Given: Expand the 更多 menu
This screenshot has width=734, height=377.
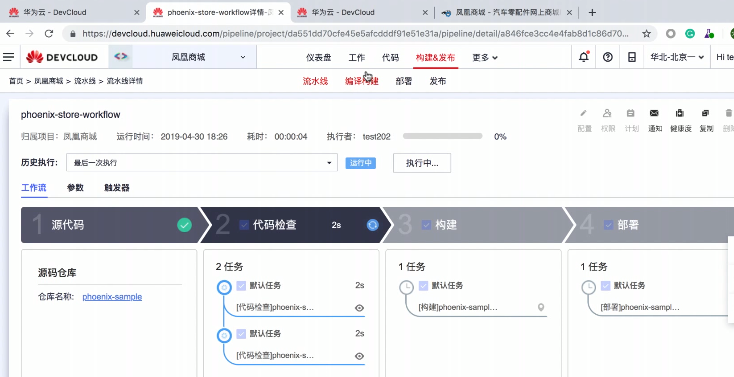Looking at the screenshot, I should (484, 58).
